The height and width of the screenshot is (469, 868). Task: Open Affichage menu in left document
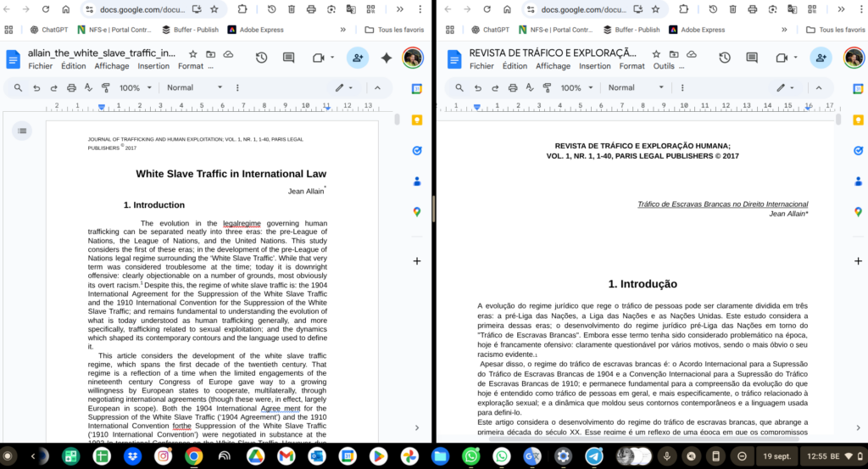click(112, 66)
